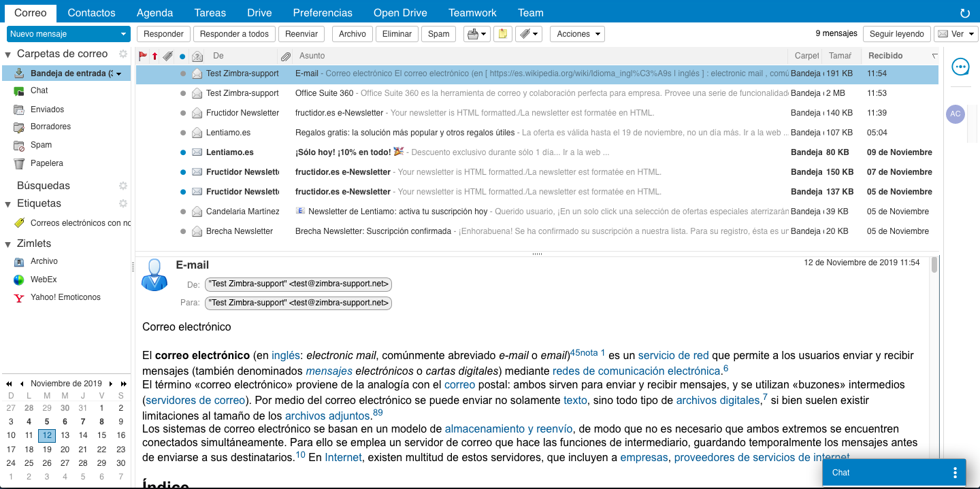Toggle unread dot on ¡Sólo hoy! Lentiamo email
Image resolution: width=980 pixels, height=489 pixels.
click(x=182, y=152)
